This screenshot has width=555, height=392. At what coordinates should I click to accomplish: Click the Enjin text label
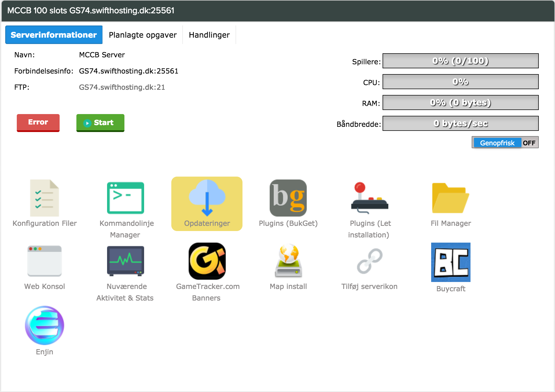click(x=45, y=352)
